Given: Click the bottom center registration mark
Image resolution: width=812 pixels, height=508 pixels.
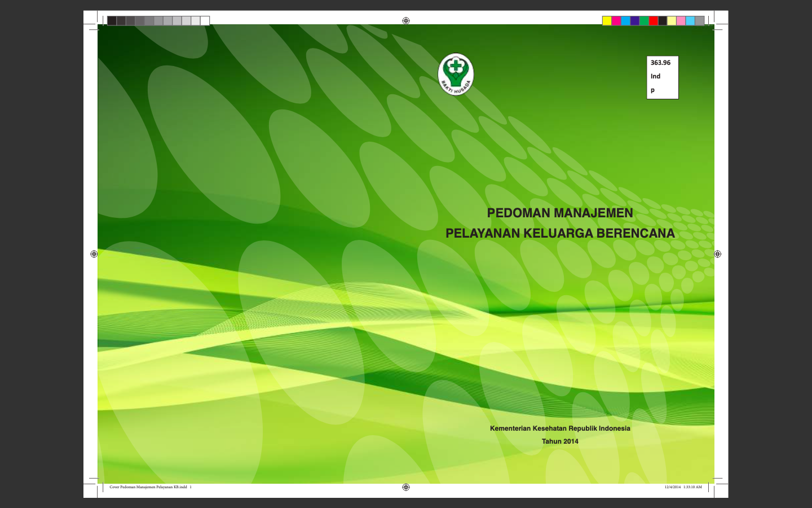Looking at the screenshot, I should [406, 487].
